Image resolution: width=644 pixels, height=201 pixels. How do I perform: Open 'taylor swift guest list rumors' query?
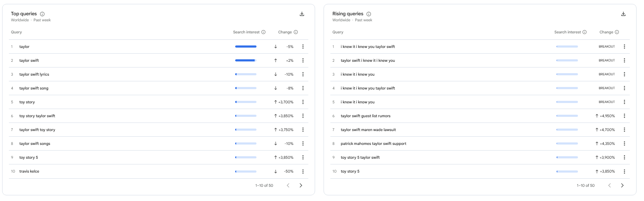366,116
